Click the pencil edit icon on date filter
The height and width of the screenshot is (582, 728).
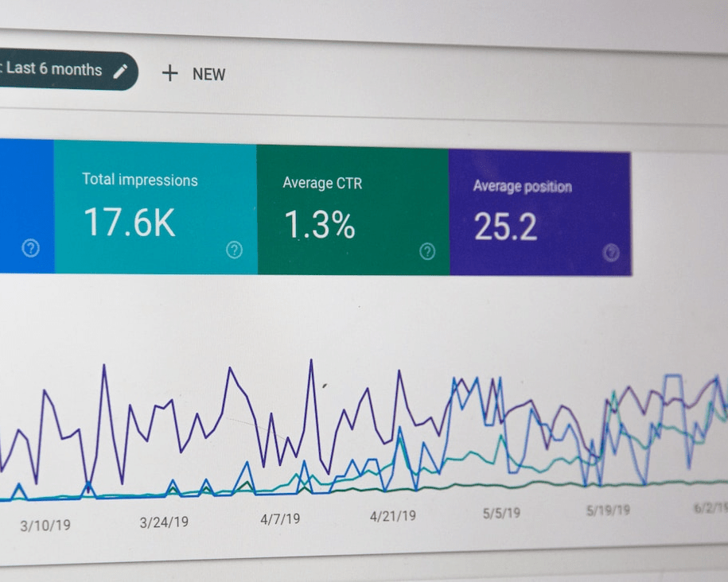(x=120, y=72)
